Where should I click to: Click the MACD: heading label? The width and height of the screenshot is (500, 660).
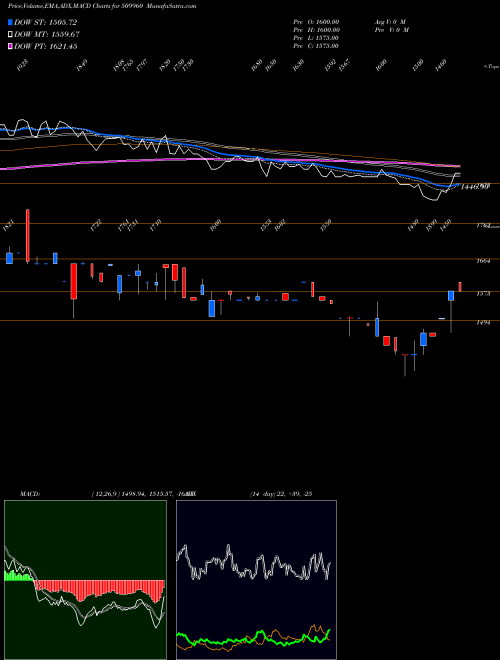29,494
